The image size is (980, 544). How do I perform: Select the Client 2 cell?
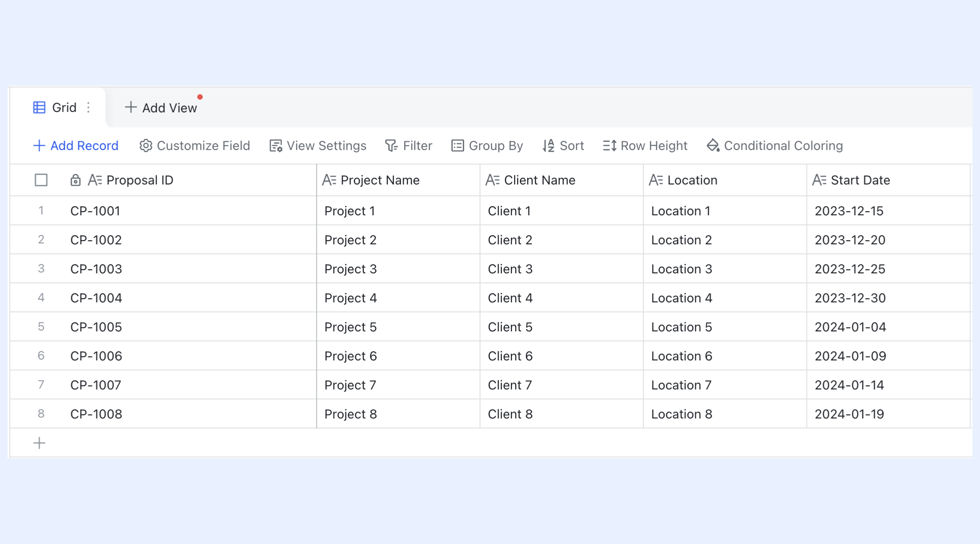pyautogui.click(x=562, y=240)
